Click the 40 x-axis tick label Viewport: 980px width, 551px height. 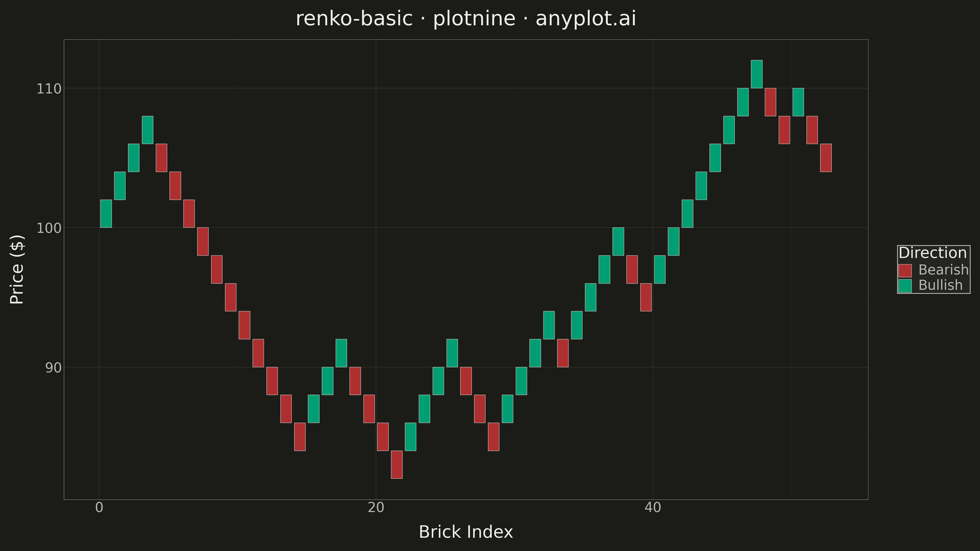click(653, 508)
